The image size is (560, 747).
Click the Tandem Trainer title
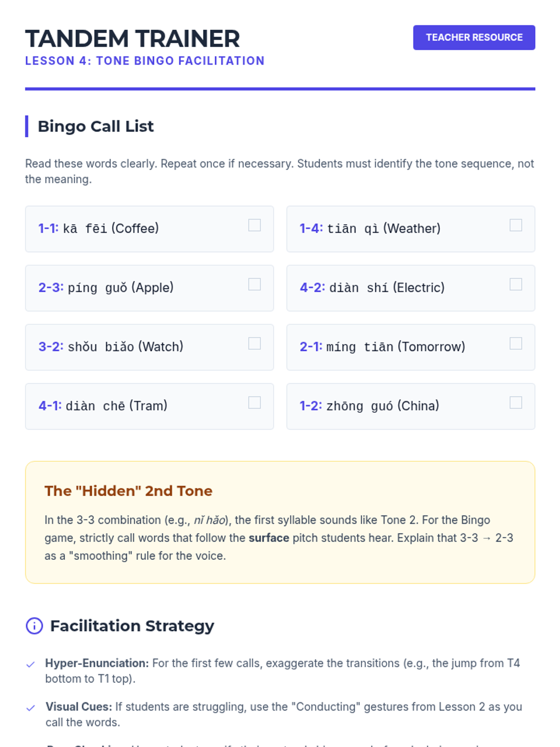pyautogui.click(x=133, y=39)
